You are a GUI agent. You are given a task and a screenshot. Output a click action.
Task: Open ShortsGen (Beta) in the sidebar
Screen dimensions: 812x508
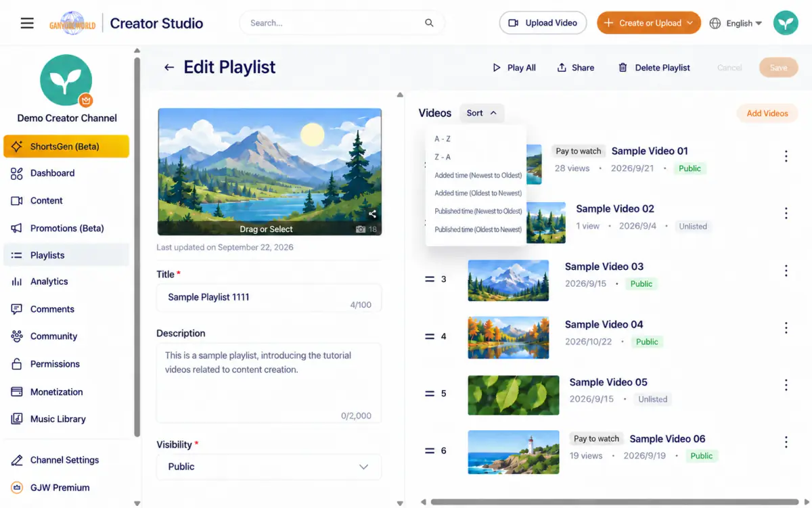click(66, 146)
